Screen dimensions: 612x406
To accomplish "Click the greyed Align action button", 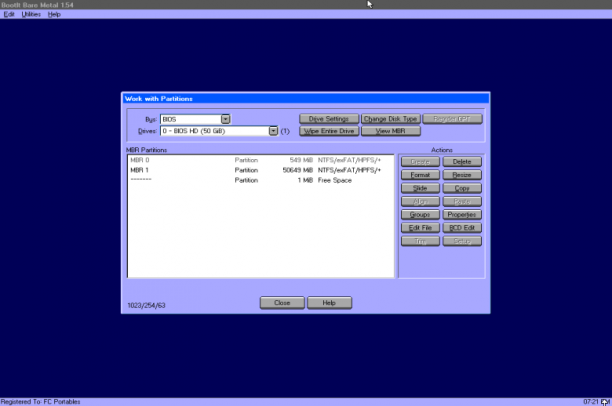I will pos(420,201).
